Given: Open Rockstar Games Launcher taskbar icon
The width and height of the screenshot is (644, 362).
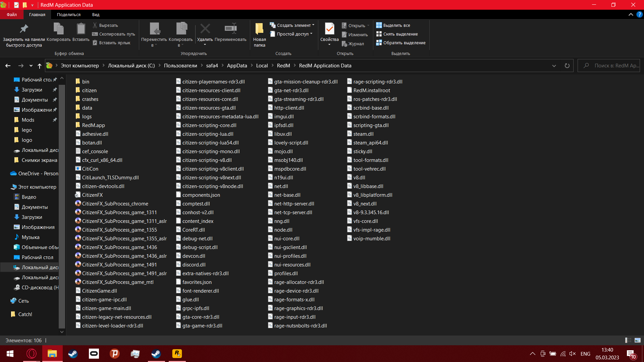Looking at the screenshot, I should point(177,354).
